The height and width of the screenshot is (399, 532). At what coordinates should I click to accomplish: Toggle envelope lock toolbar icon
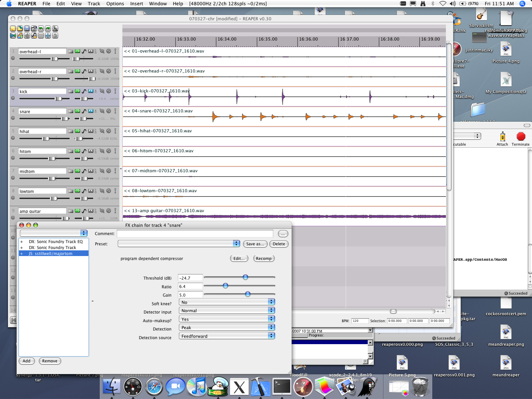(x=34, y=36)
